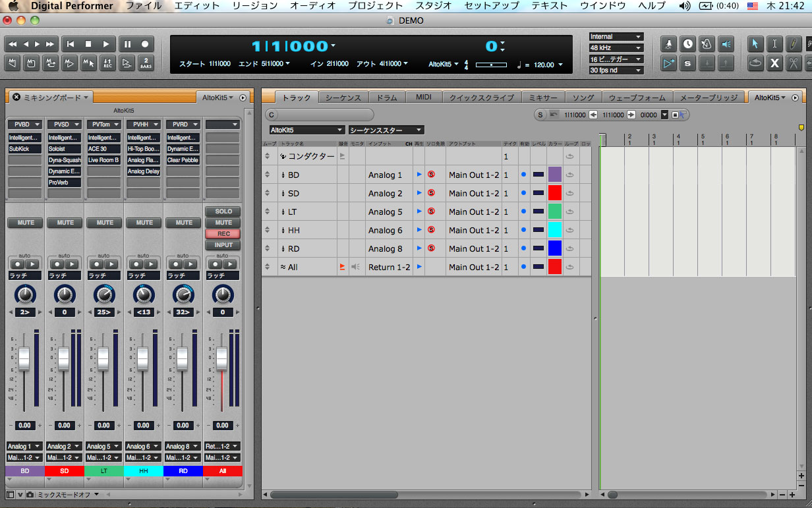
Task: Click the Clear Pebble insert on RD channel
Action: click(x=184, y=160)
